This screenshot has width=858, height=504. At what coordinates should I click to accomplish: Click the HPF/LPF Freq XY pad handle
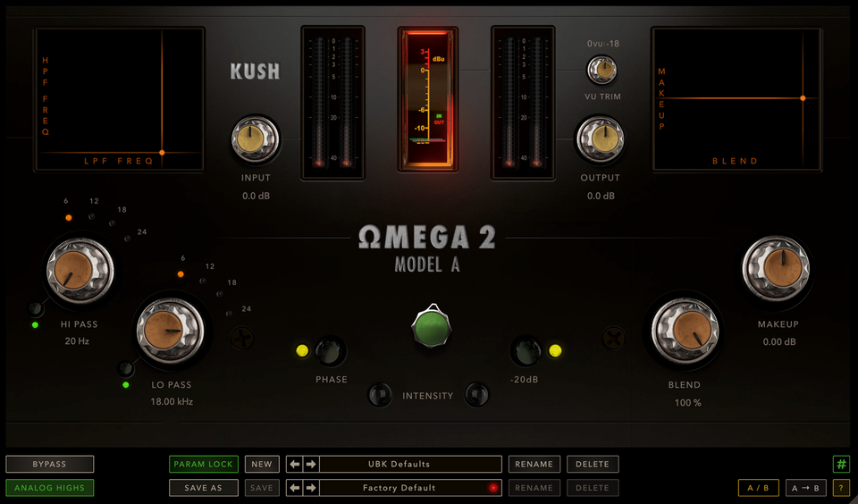click(x=162, y=153)
